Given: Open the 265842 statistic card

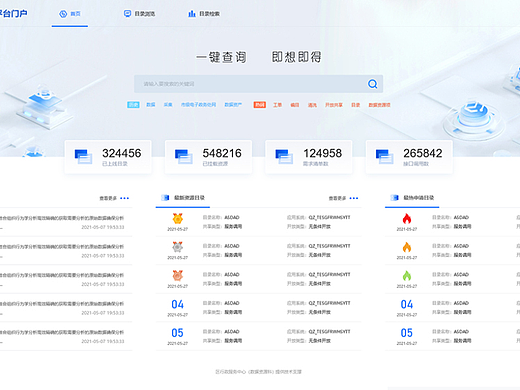Looking at the screenshot, I should (x=409, y=157).
